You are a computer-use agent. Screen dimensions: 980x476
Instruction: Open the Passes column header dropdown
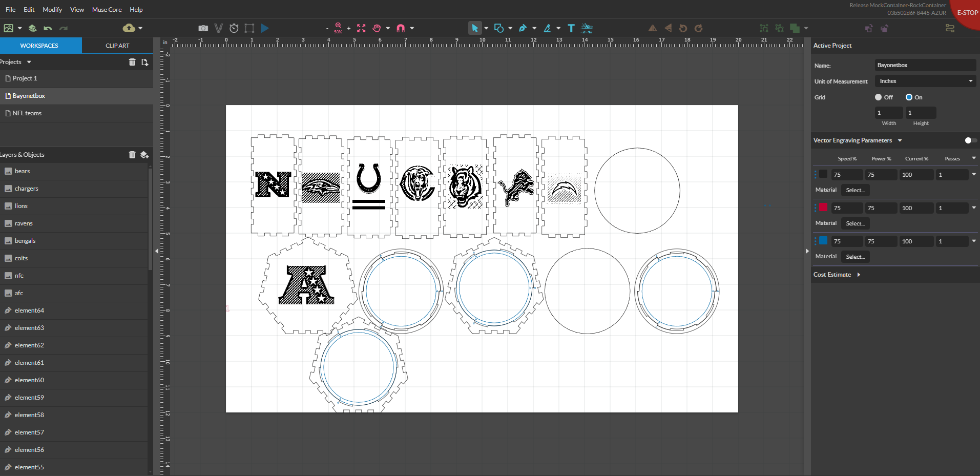tap(974, 158)
